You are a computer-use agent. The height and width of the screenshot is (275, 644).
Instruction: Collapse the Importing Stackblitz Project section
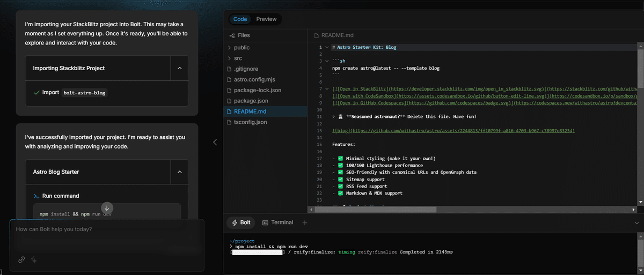point(179,69)
